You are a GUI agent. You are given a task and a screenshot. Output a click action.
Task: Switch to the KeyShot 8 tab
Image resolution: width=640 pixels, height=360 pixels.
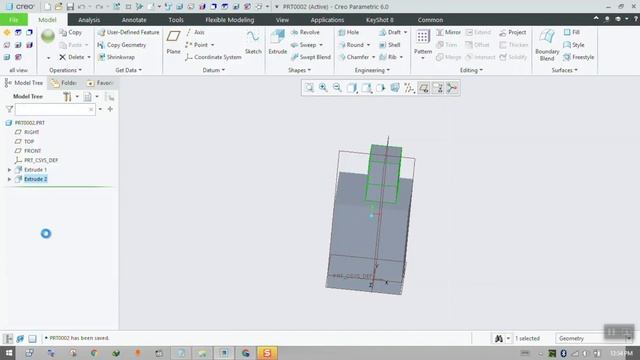pos(380,20)
